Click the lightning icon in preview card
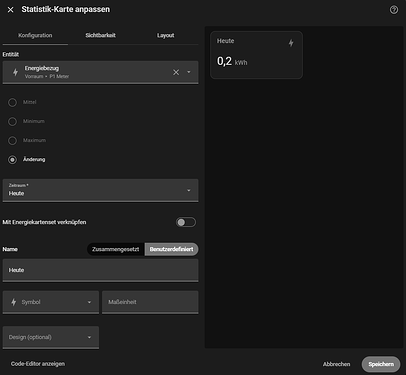 tap(291, 43)
